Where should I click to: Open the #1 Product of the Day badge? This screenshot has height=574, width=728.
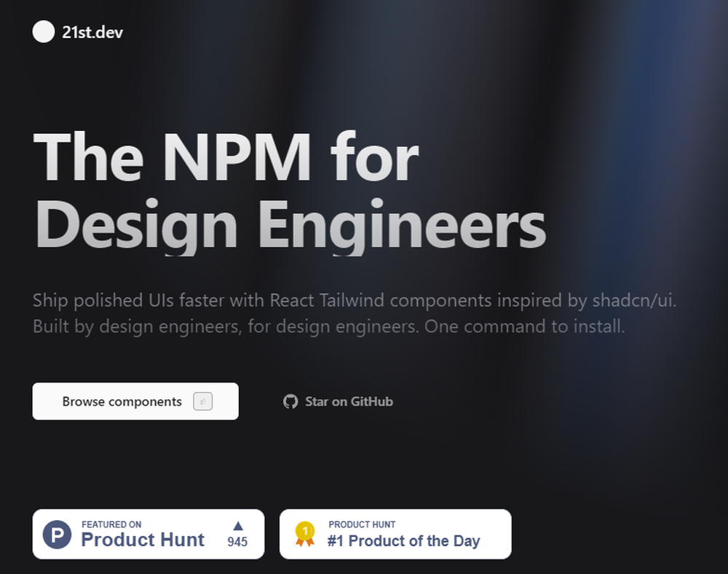coord(395,534)
